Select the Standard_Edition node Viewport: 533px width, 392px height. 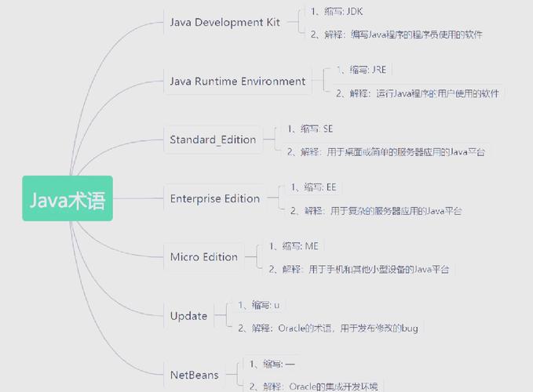[x=213, y=140]
